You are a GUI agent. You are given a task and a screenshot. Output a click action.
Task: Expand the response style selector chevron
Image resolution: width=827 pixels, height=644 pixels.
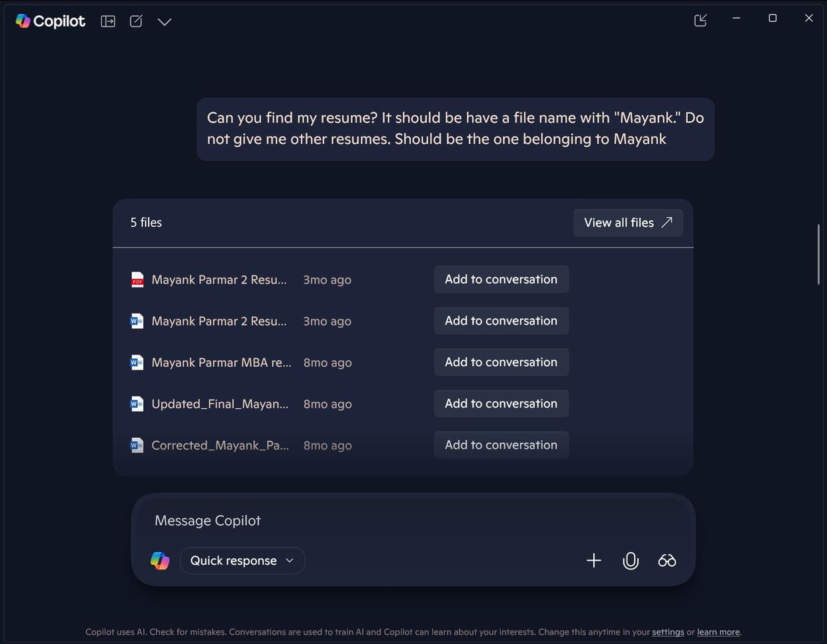tap(290, 560)
